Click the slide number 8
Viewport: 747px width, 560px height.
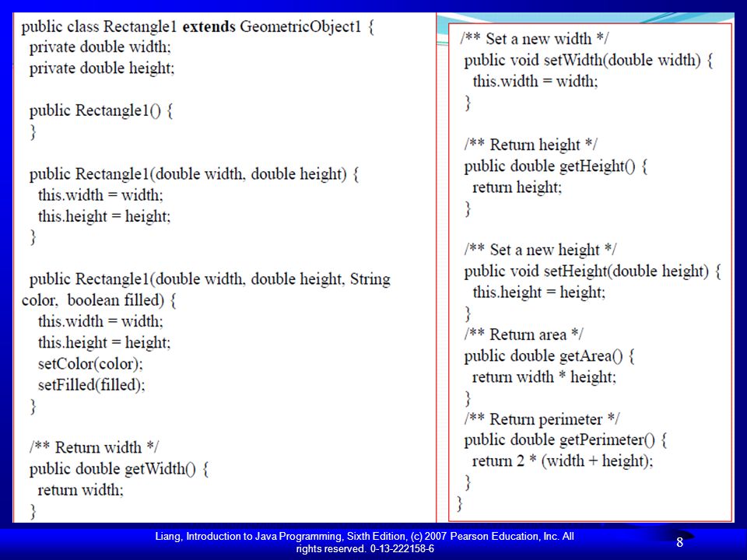(x=680, y=542)
